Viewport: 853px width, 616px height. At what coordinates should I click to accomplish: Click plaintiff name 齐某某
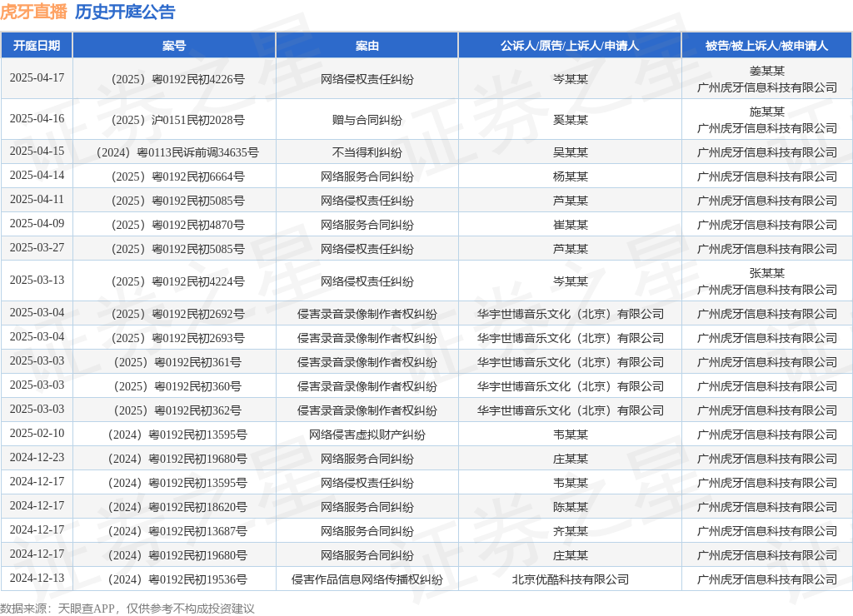[x=570, y=531]
